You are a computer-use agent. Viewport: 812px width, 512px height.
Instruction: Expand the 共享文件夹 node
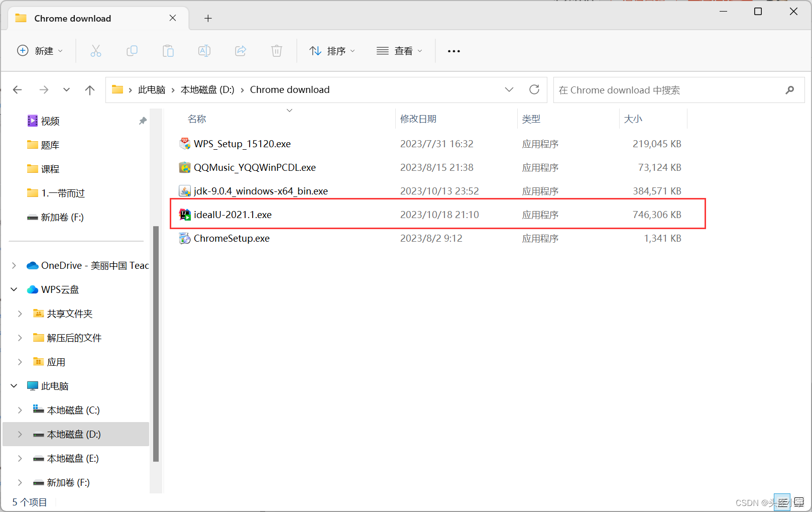point(20,314)
